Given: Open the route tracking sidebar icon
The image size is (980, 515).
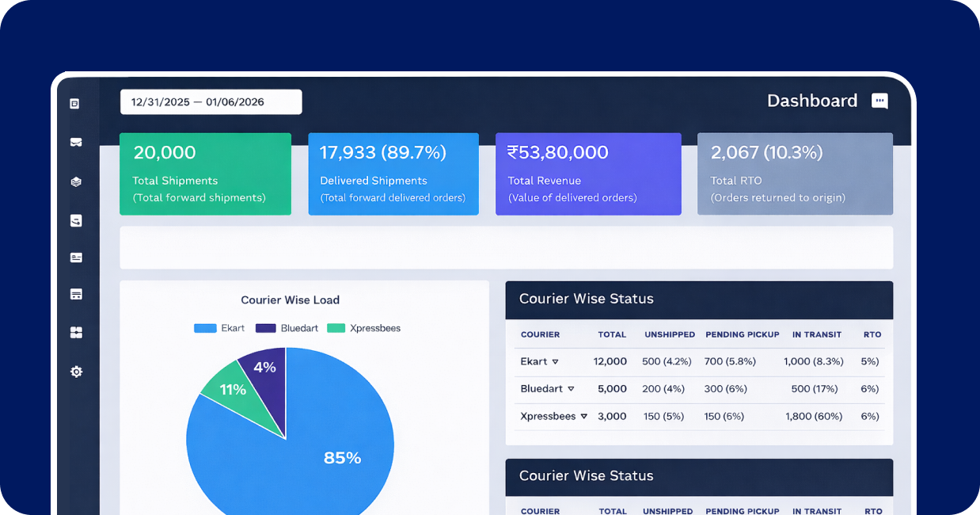Looking at the screenshot, I should coord(76,221).
